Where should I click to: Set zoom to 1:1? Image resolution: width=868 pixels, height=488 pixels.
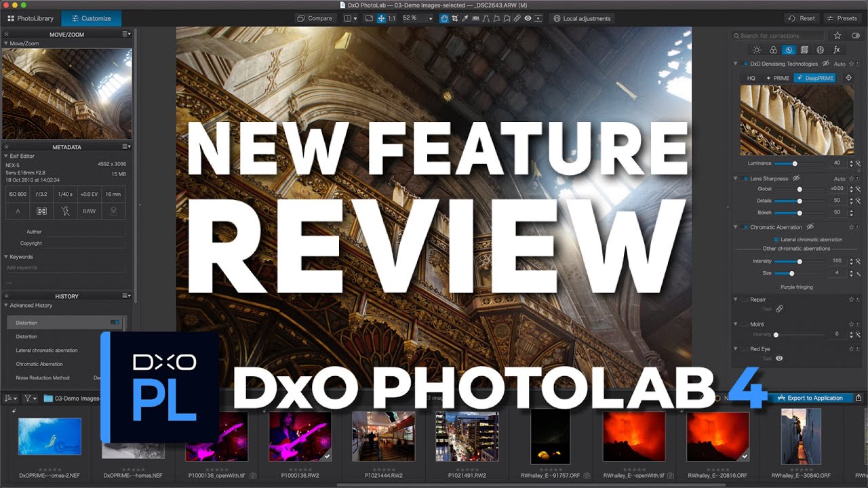[x=392, y=18]
